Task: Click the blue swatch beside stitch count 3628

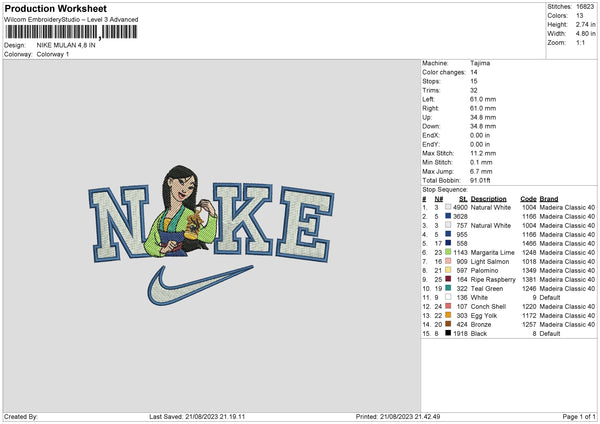Action: 448,216
